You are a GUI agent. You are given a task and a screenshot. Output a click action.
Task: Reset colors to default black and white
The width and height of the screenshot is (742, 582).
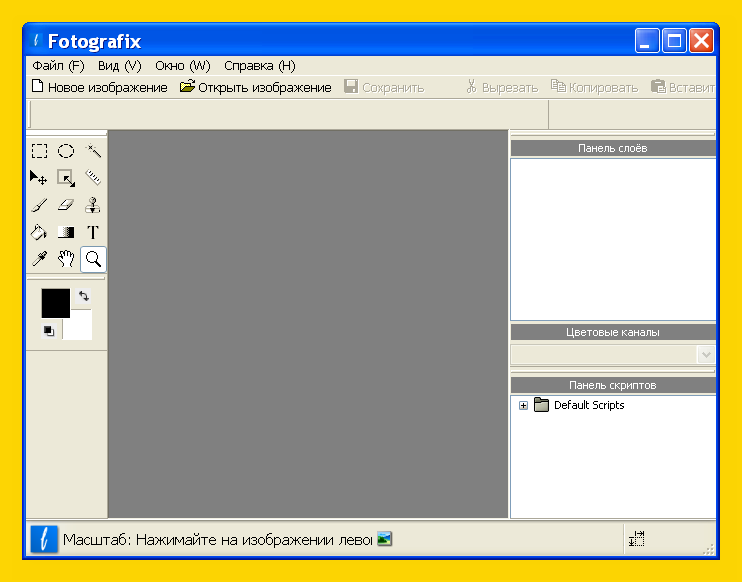(x=49, y=331)
